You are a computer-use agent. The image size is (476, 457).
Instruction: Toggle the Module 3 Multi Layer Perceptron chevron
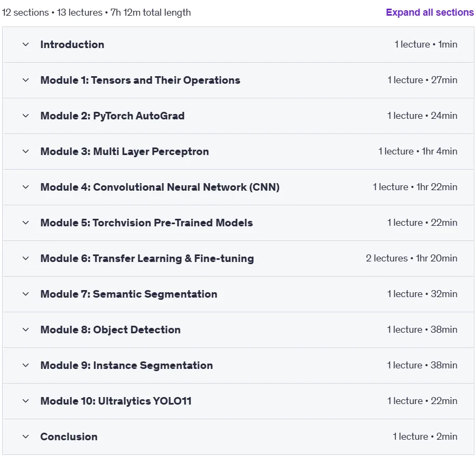(x=26, y=151)
